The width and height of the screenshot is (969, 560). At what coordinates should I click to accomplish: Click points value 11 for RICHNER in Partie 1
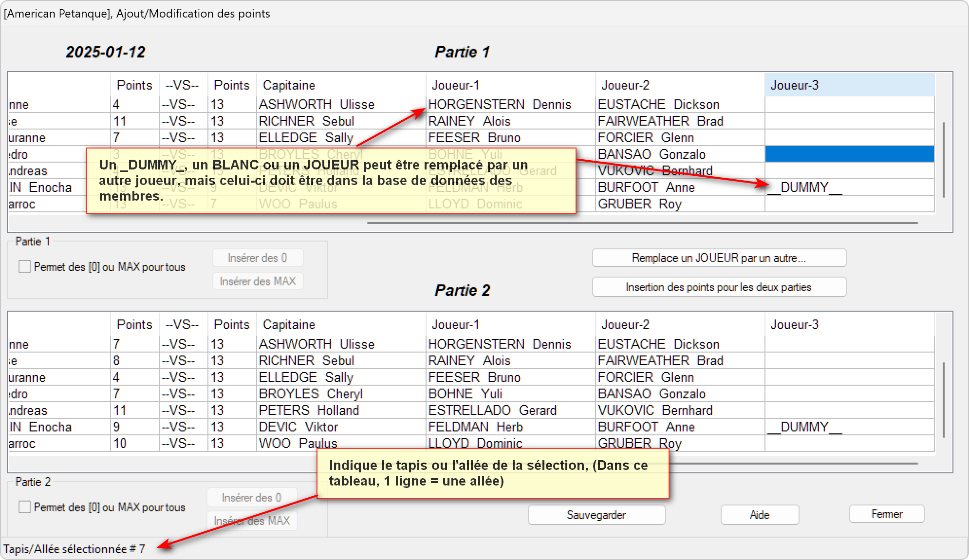[120, 121]
